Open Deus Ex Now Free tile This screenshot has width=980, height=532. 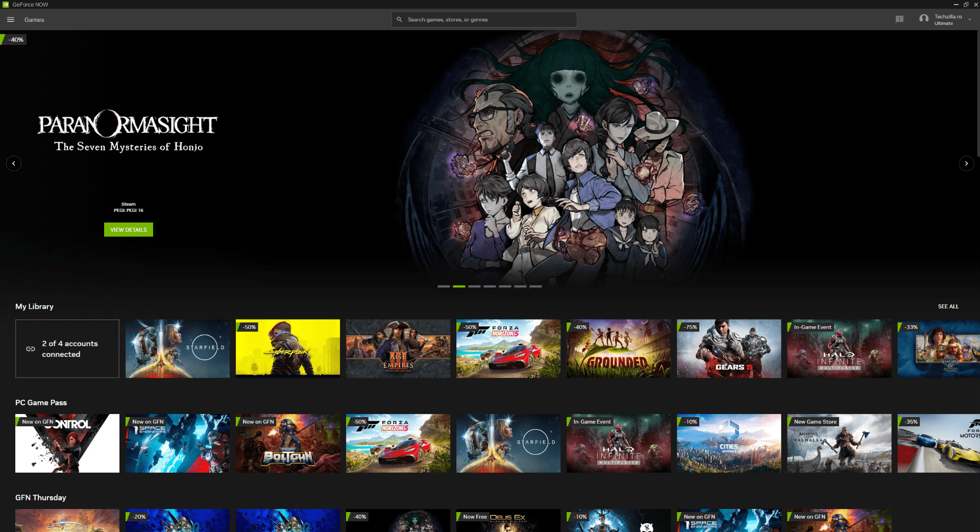tap(508, 520)
